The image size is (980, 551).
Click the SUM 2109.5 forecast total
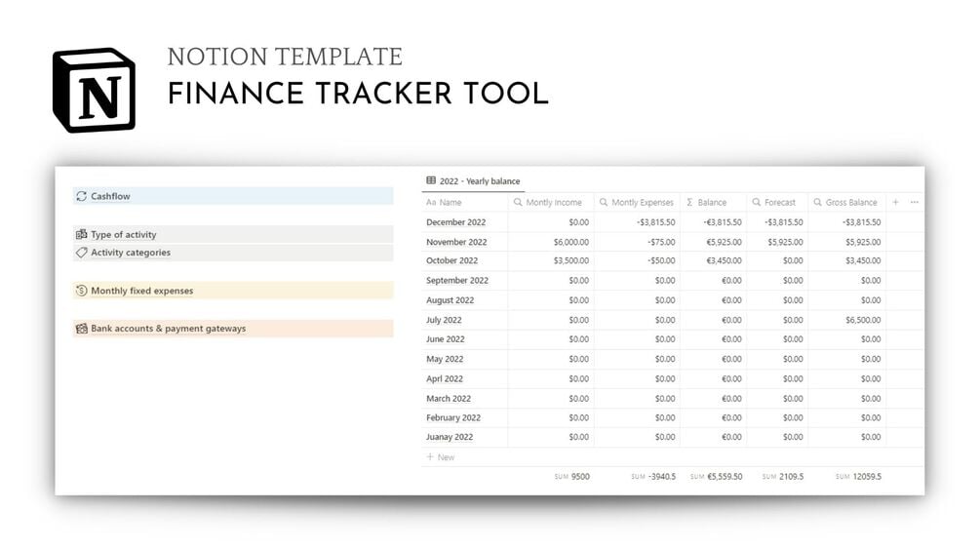click(783, 477)
